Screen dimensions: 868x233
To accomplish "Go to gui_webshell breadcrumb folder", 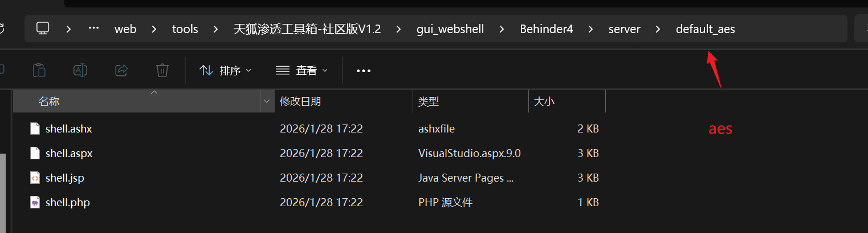I will (x=450, y=29).
